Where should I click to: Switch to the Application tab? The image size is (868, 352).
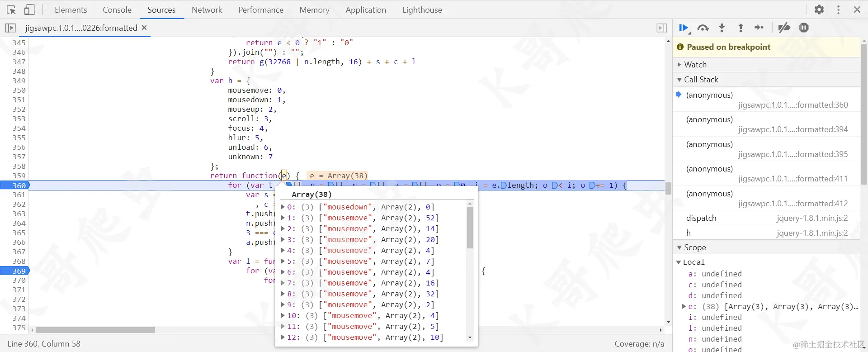pos(366,10)
